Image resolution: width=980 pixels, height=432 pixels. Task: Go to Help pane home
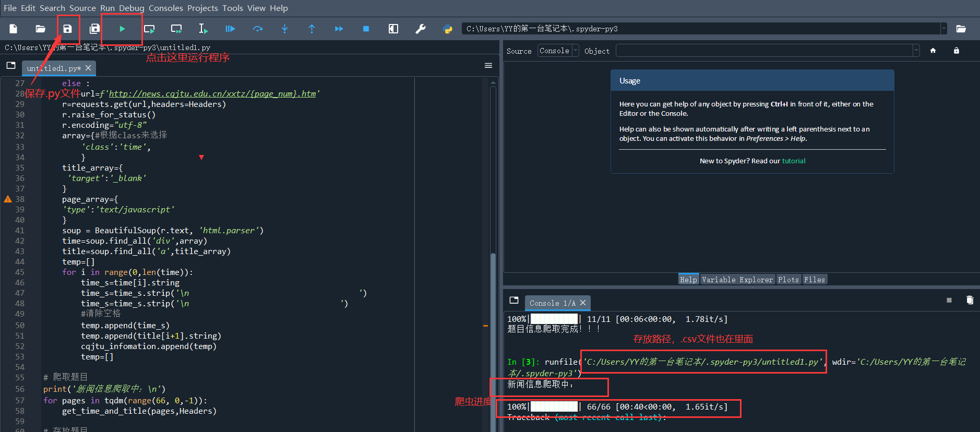933,51
